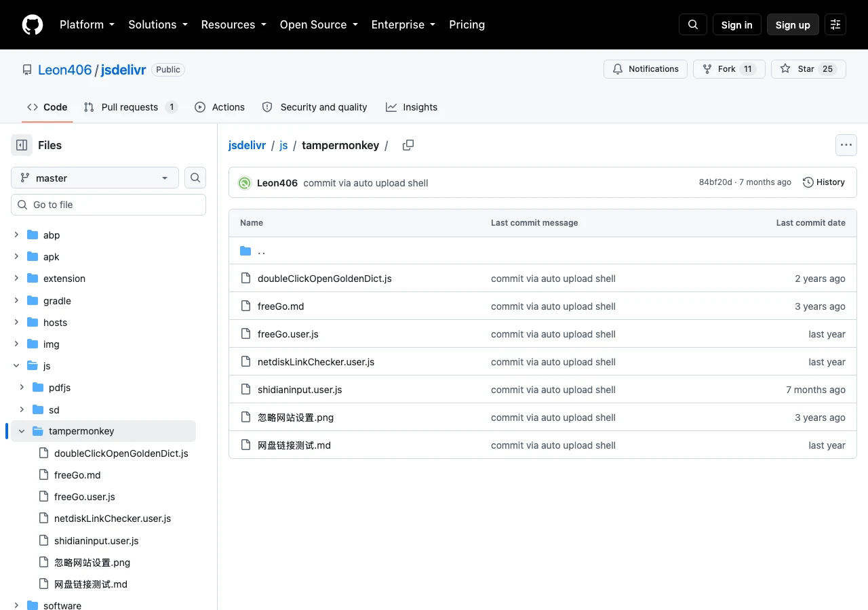Screen dimensions: 868x610
Task: Collapse the tampermonkey folder chevron
Action: pyautogui.click(x=22, y=431)
